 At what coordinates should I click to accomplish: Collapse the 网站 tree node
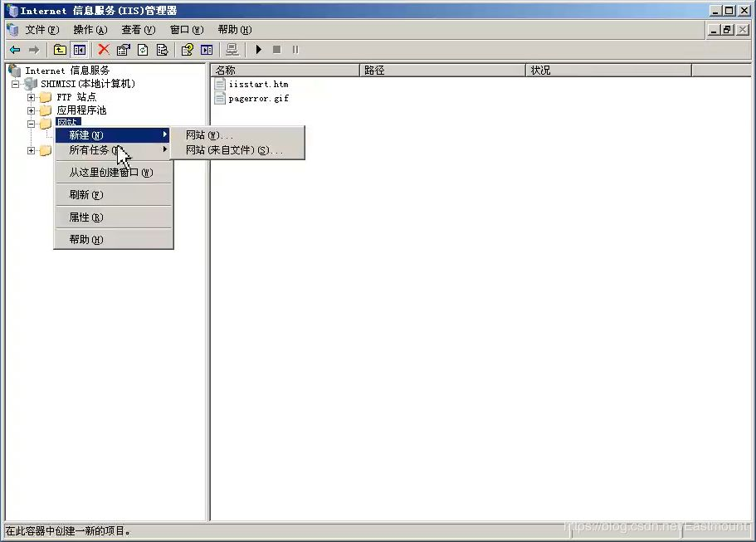(x=31, y=124)
